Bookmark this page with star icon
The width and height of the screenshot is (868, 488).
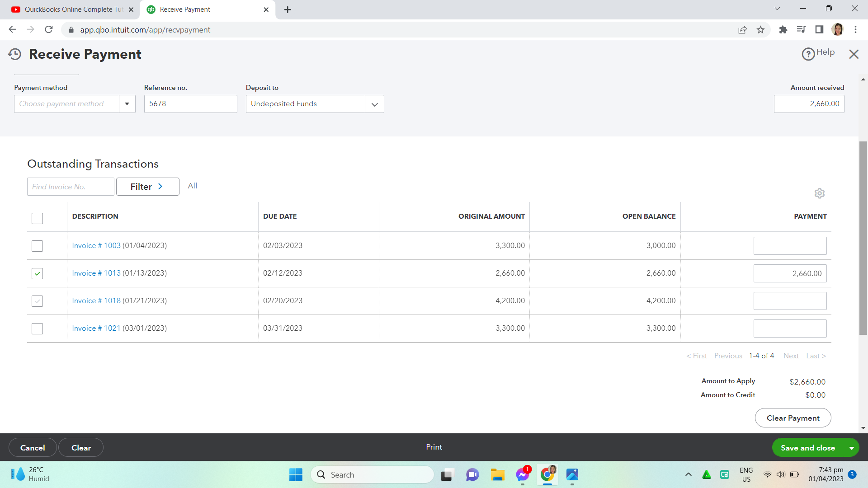click(760, 30)
